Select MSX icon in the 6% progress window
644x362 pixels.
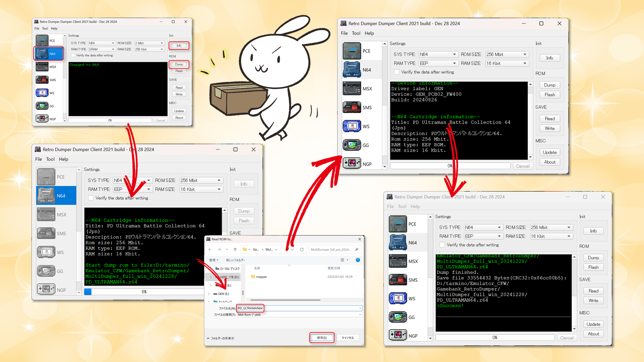click(46, 215)
